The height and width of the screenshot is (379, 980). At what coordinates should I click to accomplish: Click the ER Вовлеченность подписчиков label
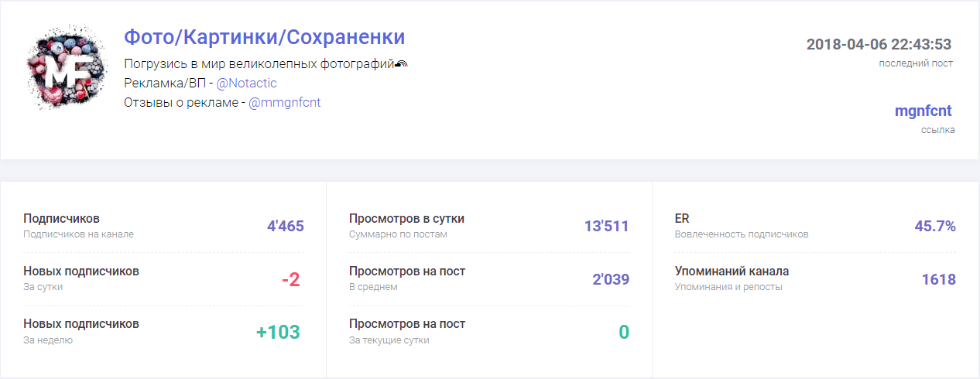tap(742, 225)
